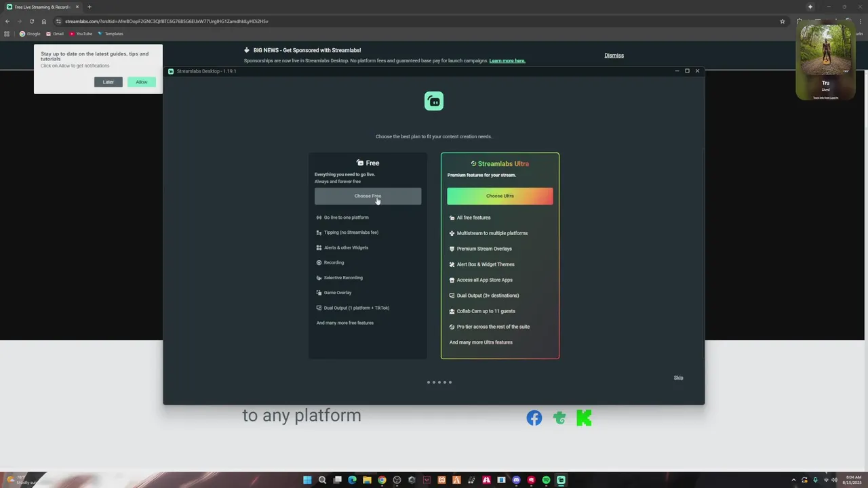Open the Chrome apps grid shortcut

click(x=7, y=34)
